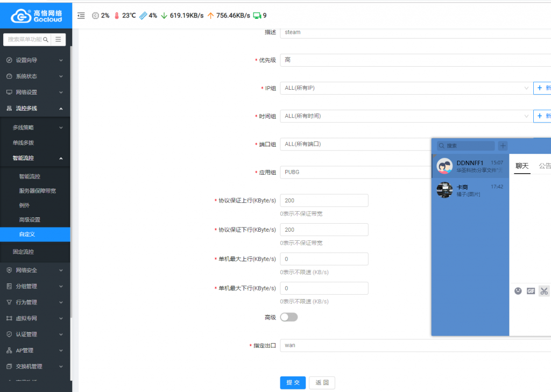The height and width of the screenshot is (392, 551).
Task: Click the red thermometer temperature icon
Action: pos(116,16)
